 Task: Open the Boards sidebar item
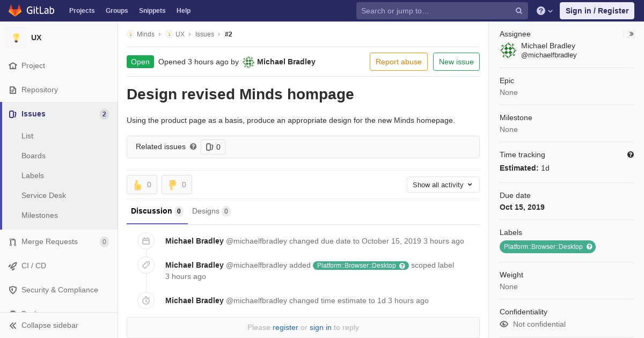coord(33,156)
